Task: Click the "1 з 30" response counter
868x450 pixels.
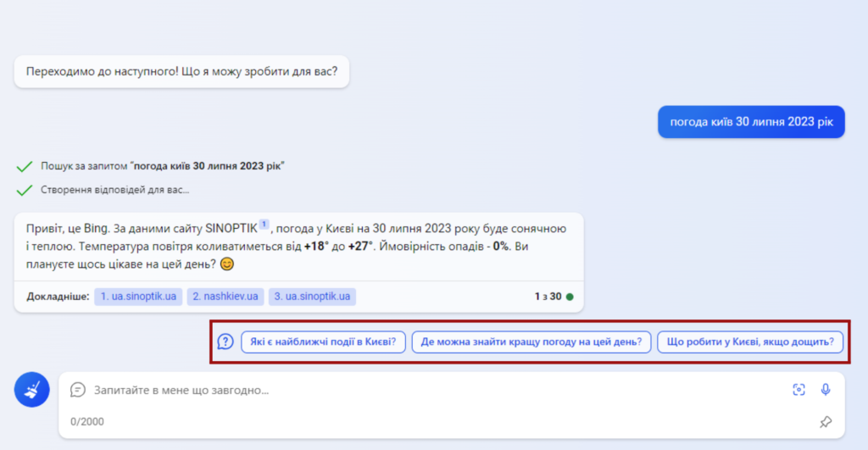Action: click(x=548, y=297)
